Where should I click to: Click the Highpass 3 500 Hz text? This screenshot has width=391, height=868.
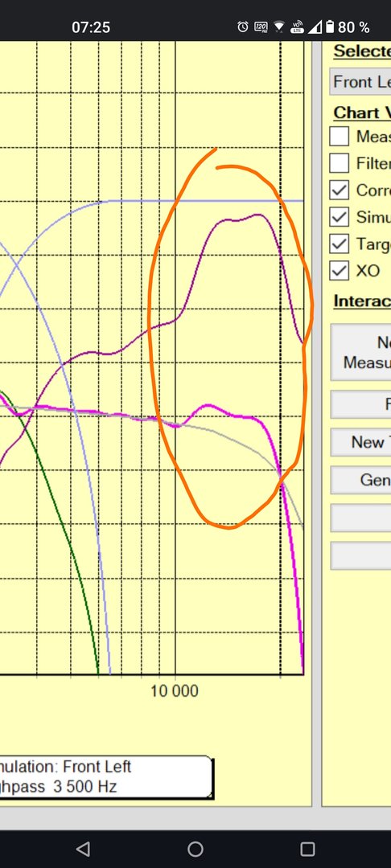pyautogui.click(x=59, y=787)
